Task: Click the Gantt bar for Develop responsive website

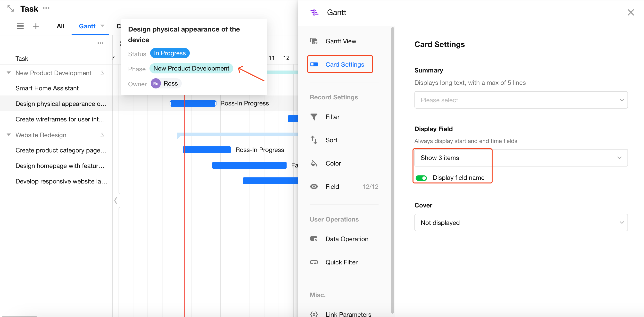Action: [270, 181]
